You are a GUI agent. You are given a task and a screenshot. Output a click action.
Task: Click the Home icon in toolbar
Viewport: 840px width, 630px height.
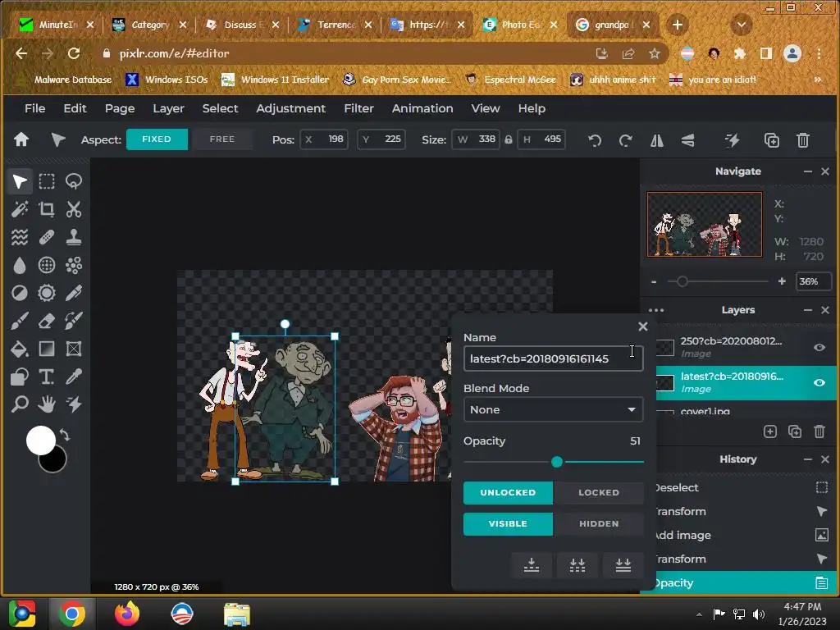[21, 139]
